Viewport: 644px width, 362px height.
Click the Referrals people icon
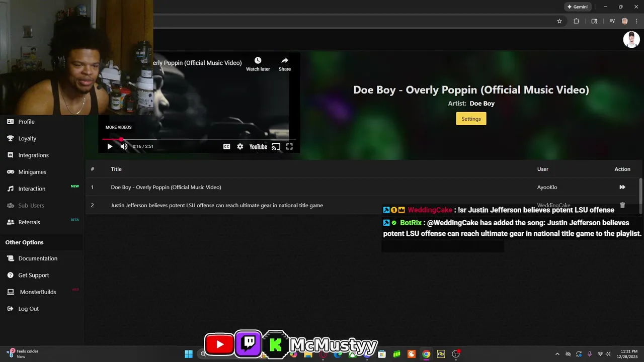click(10, 222)
